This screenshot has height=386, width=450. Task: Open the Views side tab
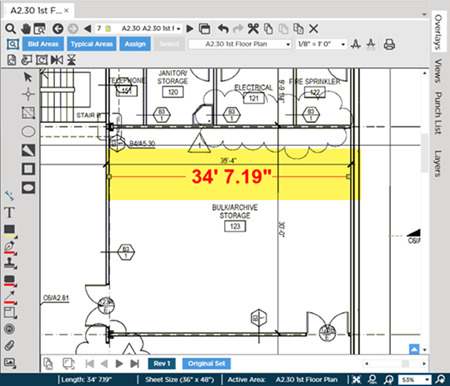tap(438, 70)
